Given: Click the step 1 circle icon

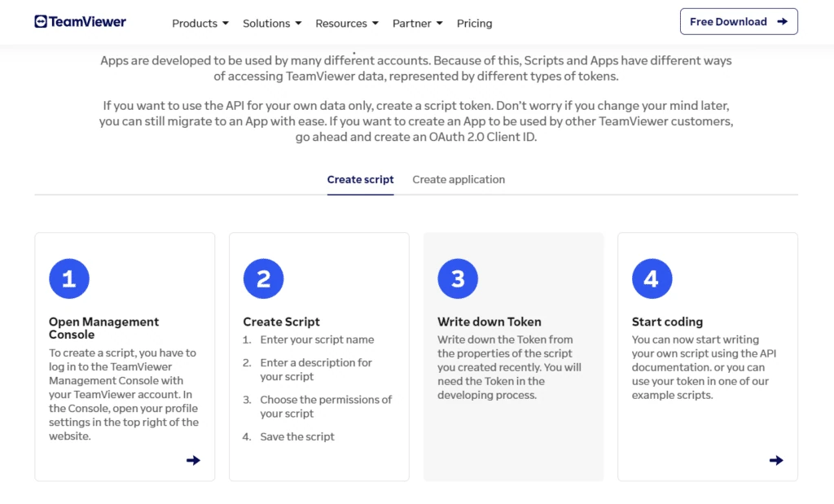Looking at the screenshot, I should (x=69, y=278).
